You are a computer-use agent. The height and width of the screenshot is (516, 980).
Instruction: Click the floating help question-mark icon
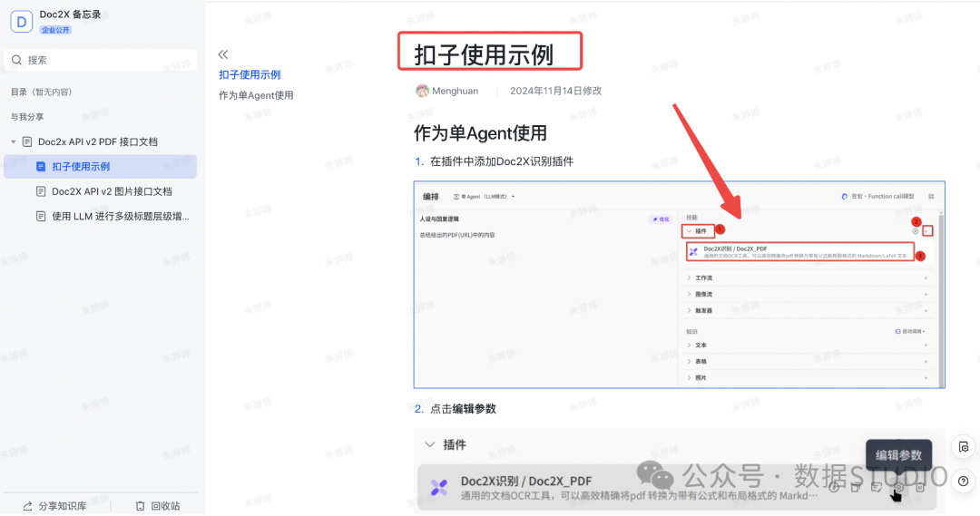pos(963,482)
